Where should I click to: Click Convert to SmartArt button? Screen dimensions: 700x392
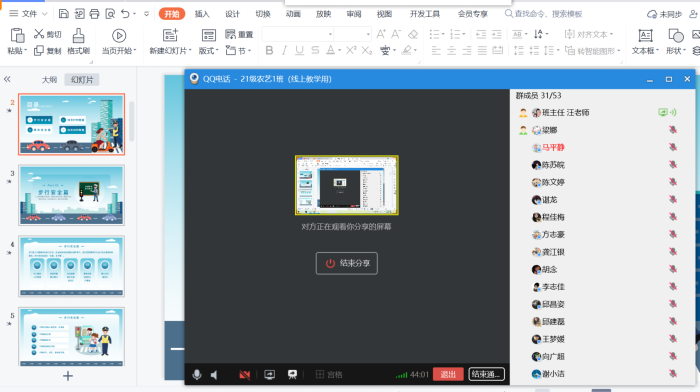(592, 50)
